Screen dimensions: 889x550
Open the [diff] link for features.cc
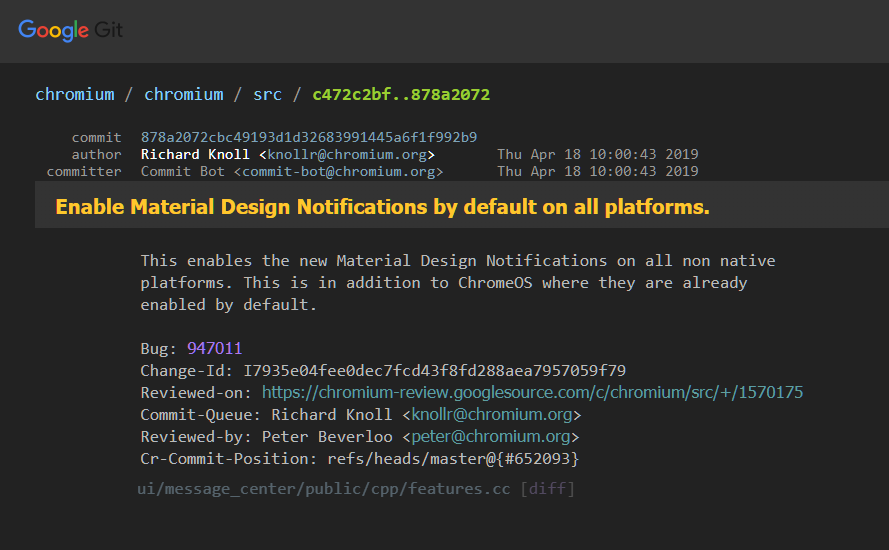click(548, 489)
